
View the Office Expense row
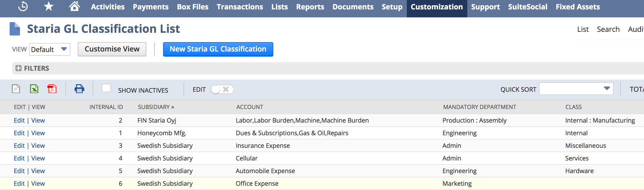38,184
